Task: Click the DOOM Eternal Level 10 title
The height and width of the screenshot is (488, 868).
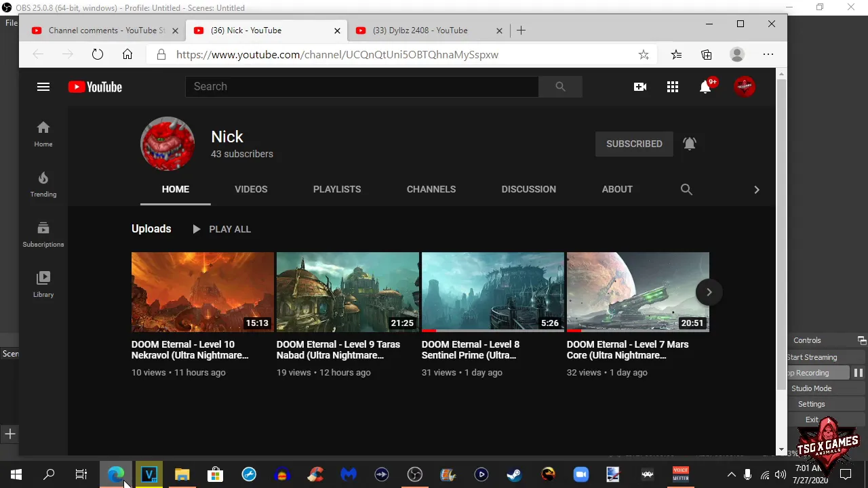Action: pos(191,350)
